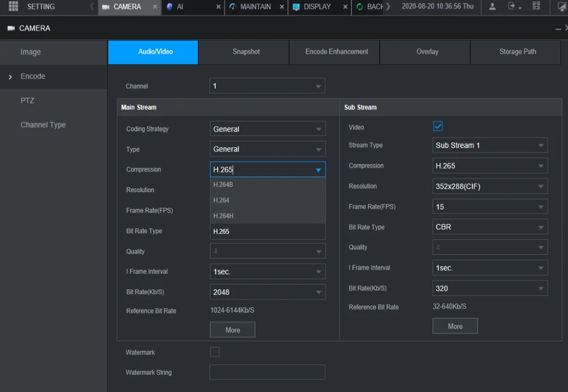Image resolution: width=568 pixels, height=392 pixels.
Task: Click the Main Stream More button
Action: coord(232,330)
